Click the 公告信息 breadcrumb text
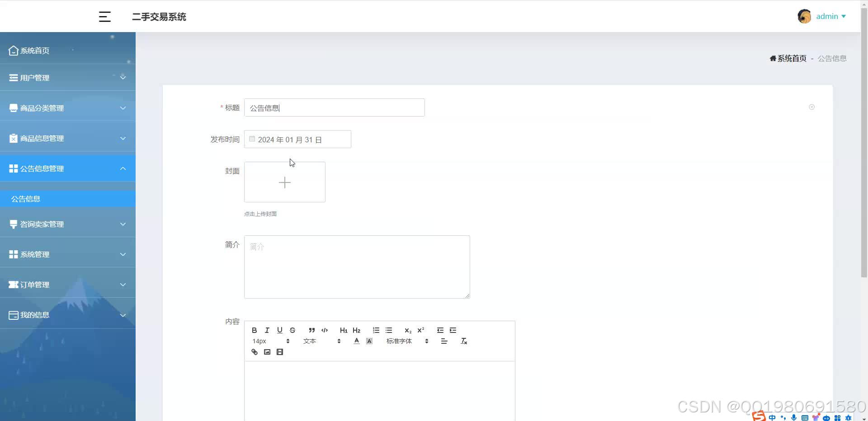The width and height of the screenshot is (868, 421). [x=832, y=58]
